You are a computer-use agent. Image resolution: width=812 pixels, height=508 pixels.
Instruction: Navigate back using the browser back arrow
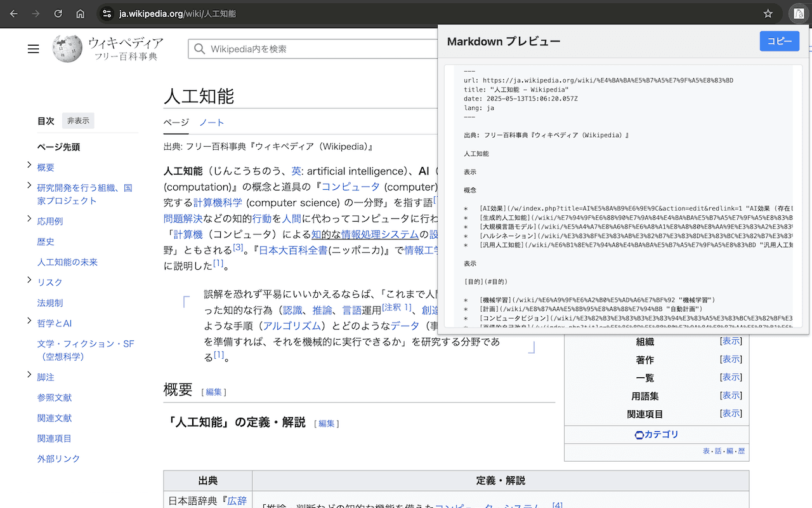[13, 13]
